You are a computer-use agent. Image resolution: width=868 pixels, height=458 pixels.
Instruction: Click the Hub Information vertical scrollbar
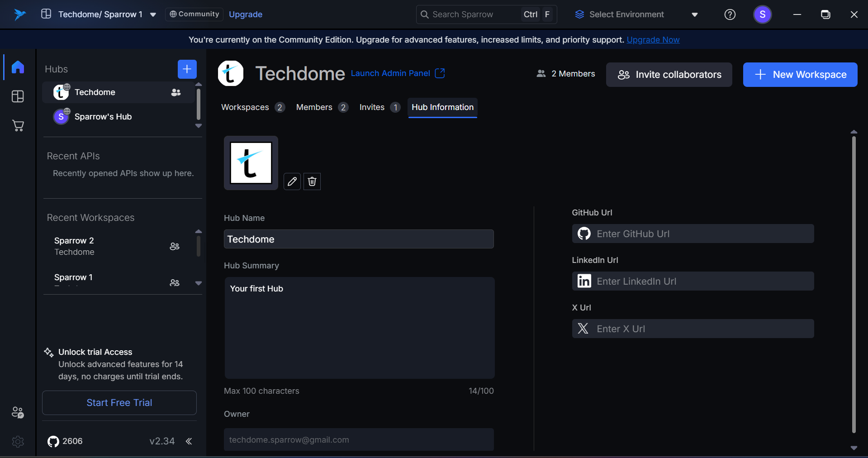854,285
